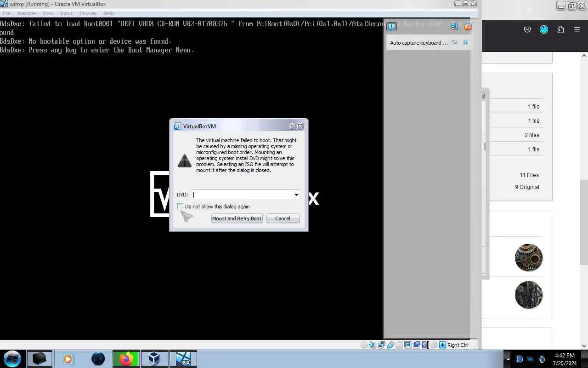Open the USB devices status indicator

(390, 345)
